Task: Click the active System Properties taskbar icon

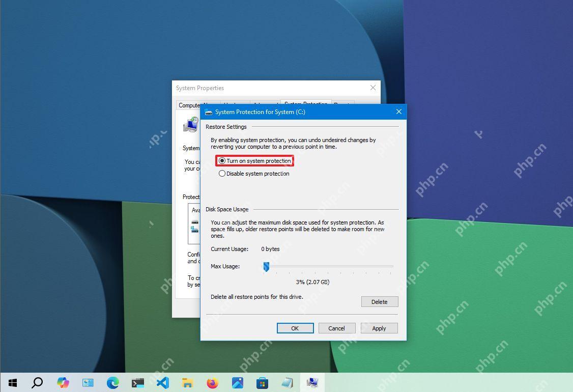Action: click(312, 383)
